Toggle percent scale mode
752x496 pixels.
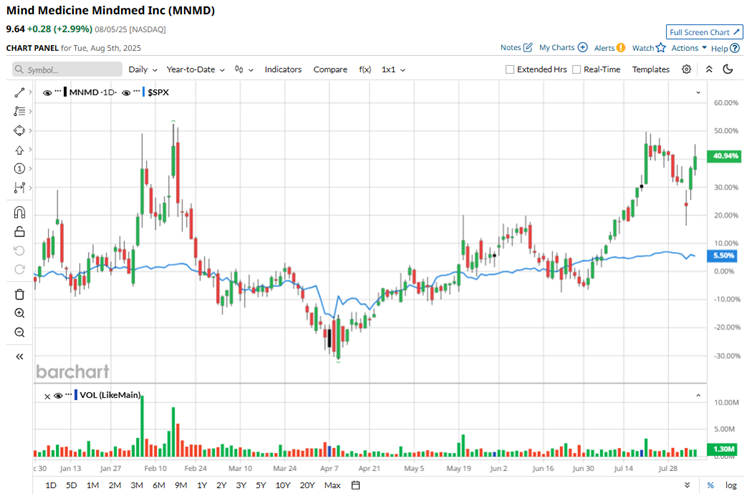(710, 485)
